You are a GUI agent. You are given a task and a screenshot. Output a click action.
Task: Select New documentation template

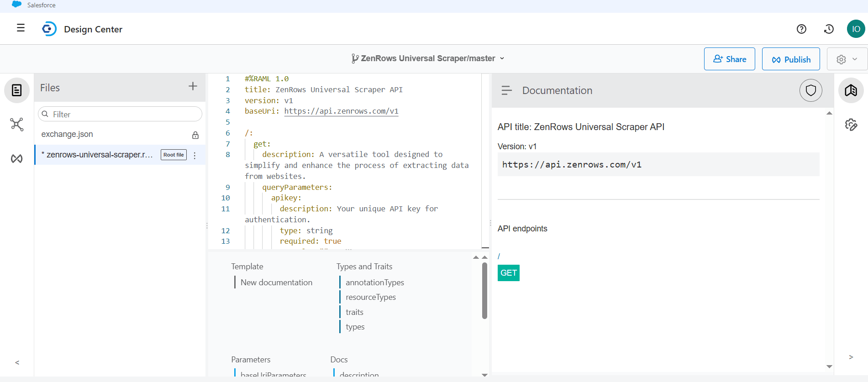[276, 283]
